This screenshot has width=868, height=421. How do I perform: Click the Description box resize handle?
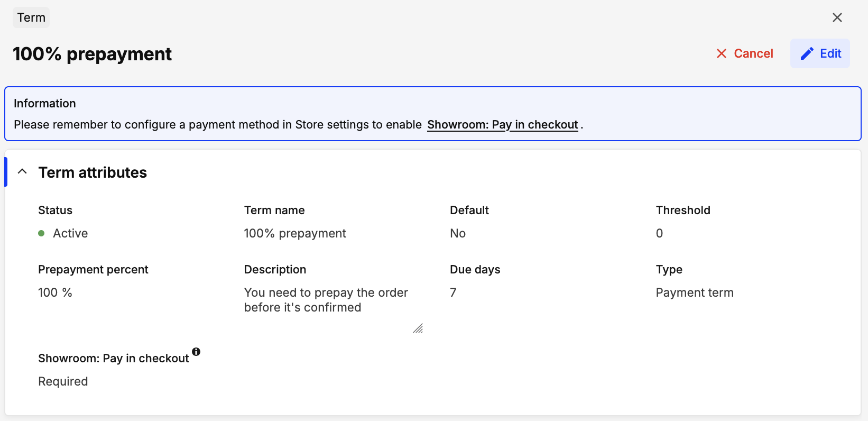418,328
